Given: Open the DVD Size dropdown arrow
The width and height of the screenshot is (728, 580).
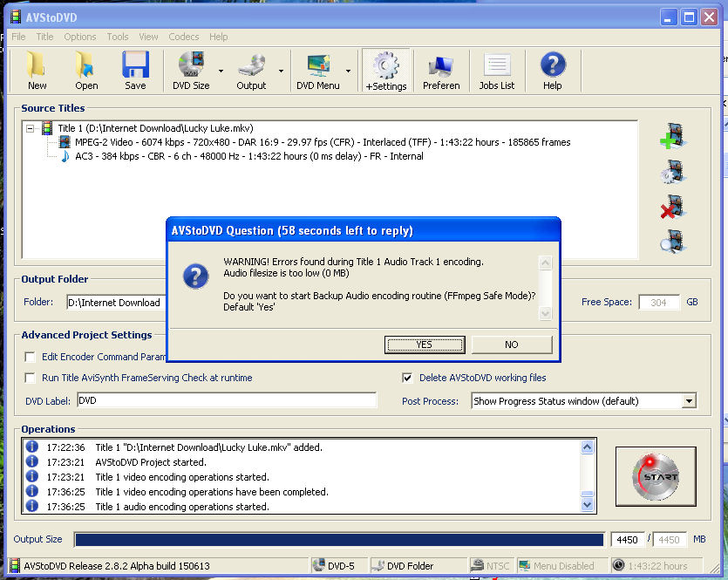Looking at the screenshot, I should pyautogui.click(x=221, y=71).
